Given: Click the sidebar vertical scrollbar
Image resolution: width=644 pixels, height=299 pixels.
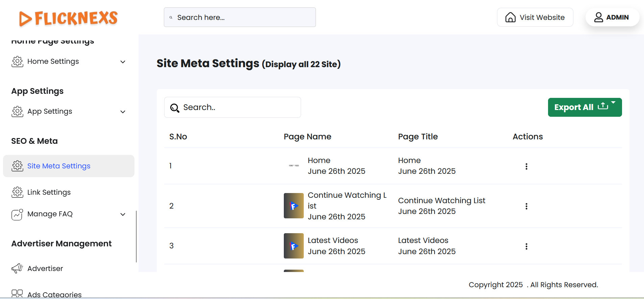Looking at the screenshot, I should click(136, 236).
